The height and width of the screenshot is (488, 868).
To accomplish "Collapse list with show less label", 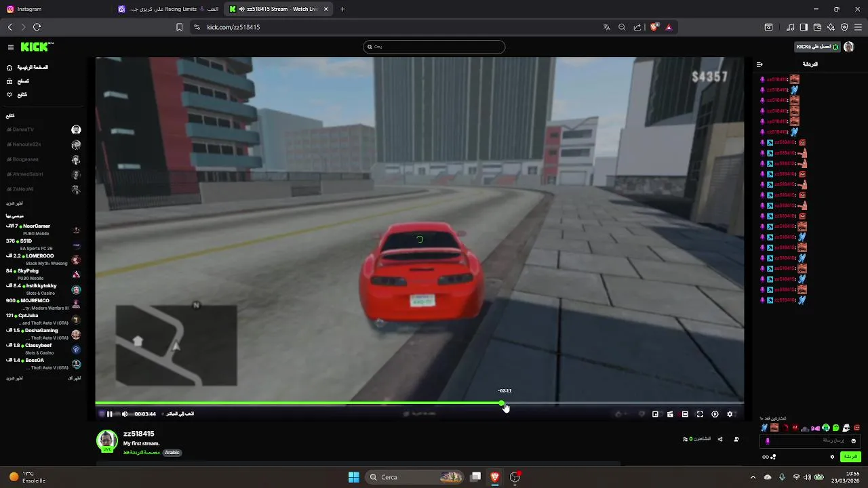I will (x=75, y=378).
